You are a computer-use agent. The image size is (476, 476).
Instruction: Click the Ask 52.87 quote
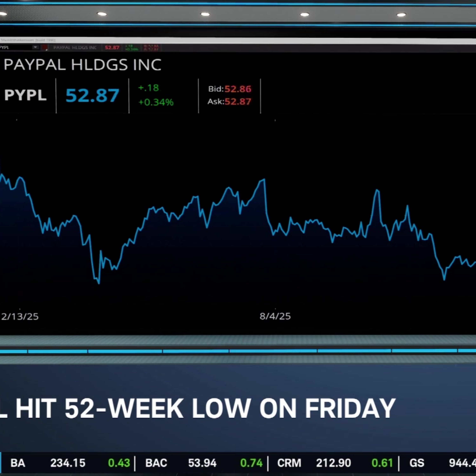click(x=229, y=102)
